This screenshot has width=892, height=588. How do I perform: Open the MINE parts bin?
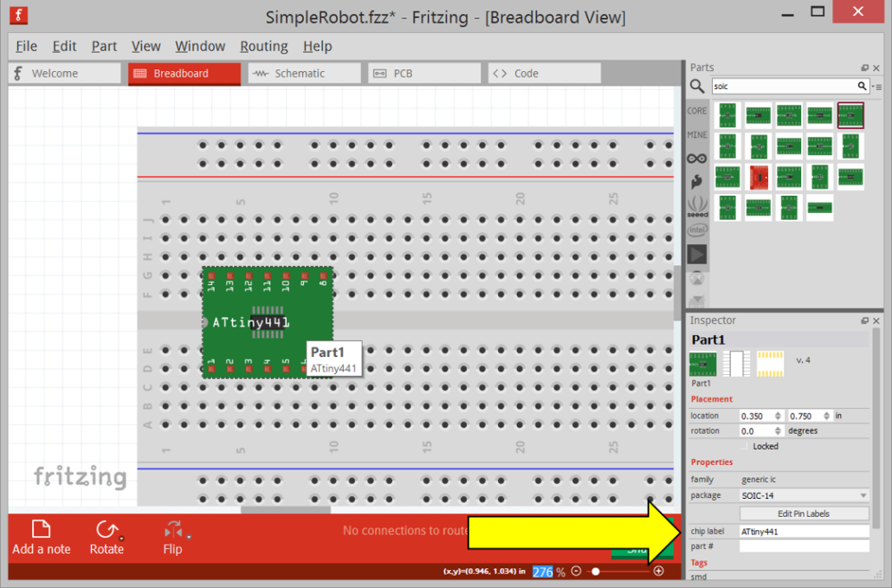[x=697, y=135]
